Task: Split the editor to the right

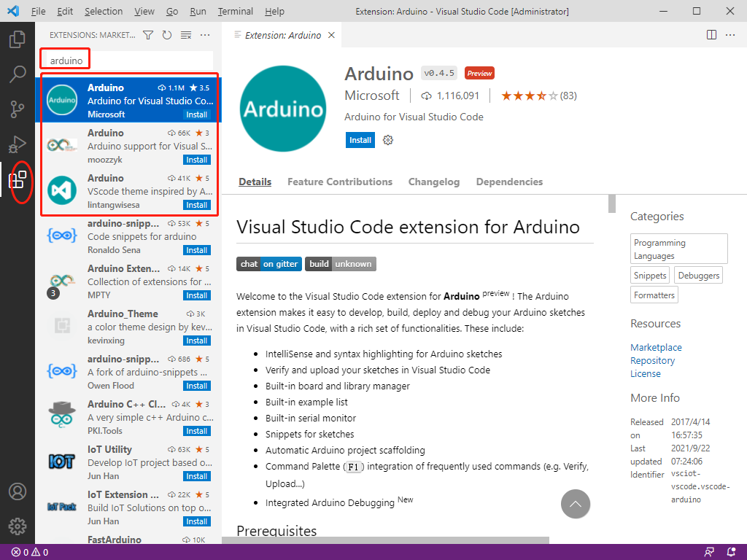Action: 711,34
